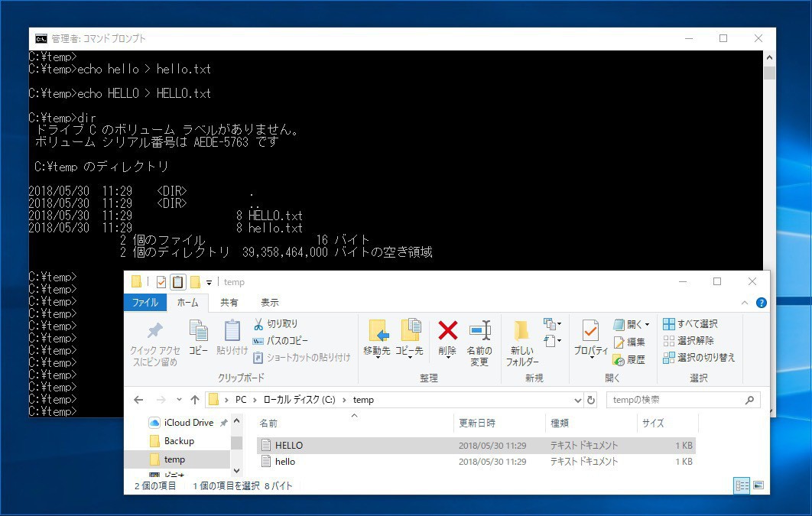Click すべて選択 (Select all) button
812x516 pixels.
click(690, 324)
